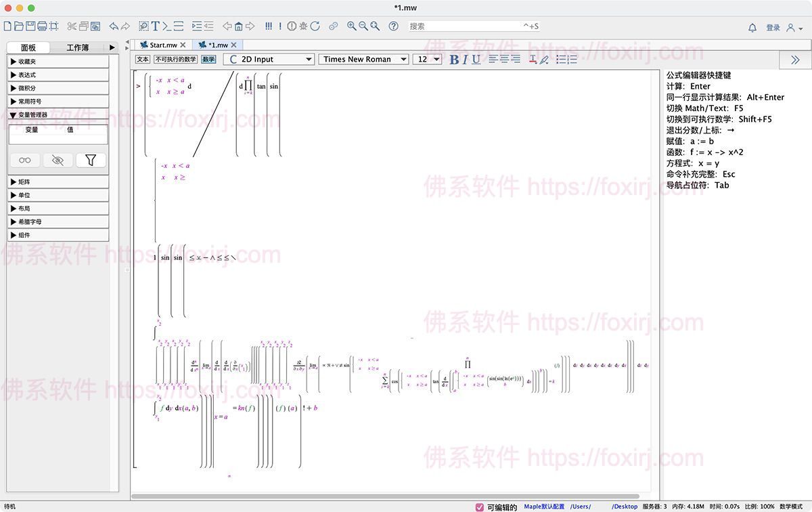Click the print icon in toolbar
Screen dimensions: 812x512
(42, 26)
